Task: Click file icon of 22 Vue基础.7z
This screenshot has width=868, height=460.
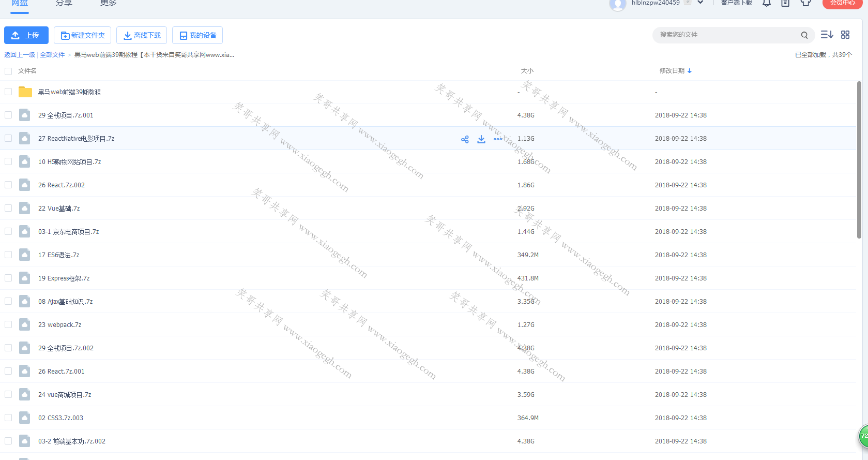Action: (24, 208)
